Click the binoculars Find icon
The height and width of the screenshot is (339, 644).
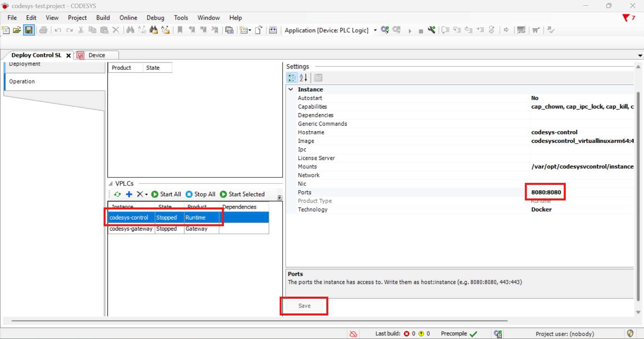coord(130,30)
